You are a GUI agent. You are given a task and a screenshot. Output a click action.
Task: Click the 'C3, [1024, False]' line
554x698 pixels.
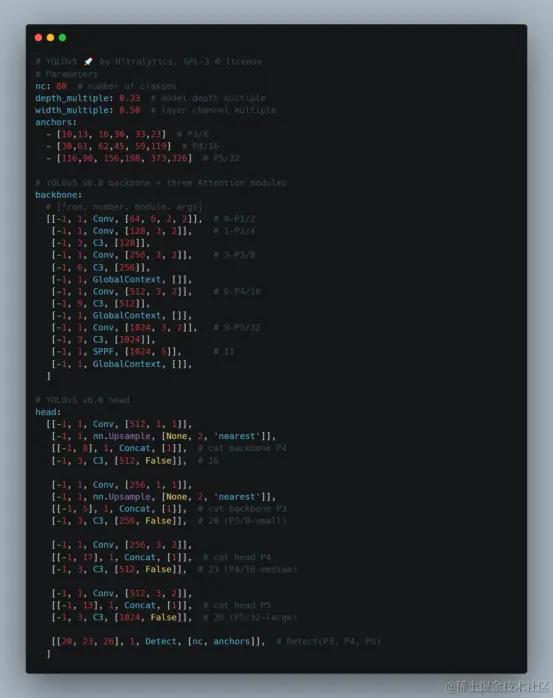[174, 617]
